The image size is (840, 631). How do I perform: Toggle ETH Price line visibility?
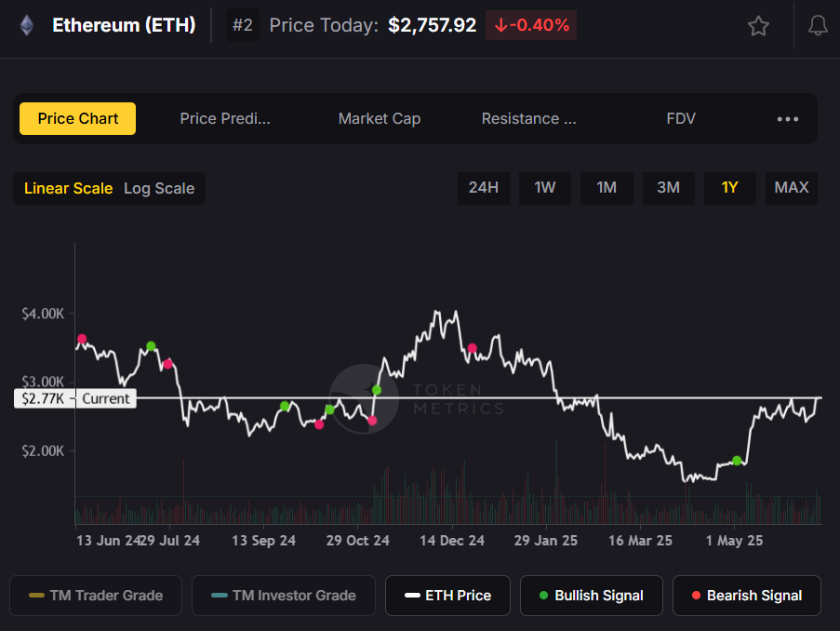447,596
